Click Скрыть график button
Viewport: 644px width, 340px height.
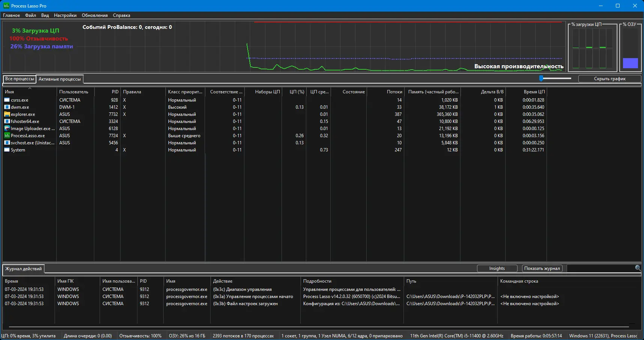point(610,79)
